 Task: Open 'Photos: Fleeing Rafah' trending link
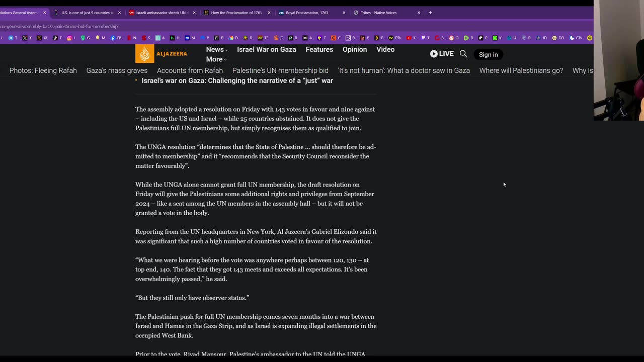(43, 70)
